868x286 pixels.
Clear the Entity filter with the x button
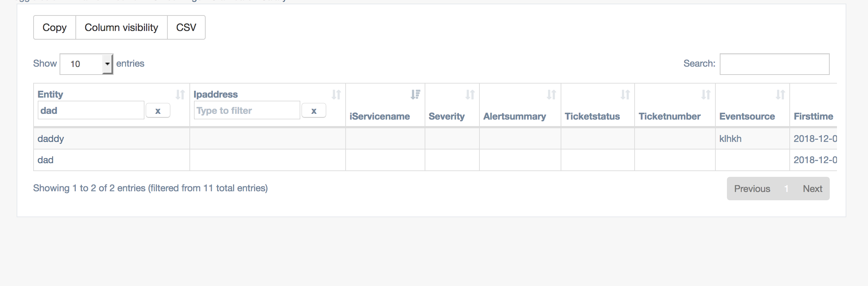click(x=158, y=110)
